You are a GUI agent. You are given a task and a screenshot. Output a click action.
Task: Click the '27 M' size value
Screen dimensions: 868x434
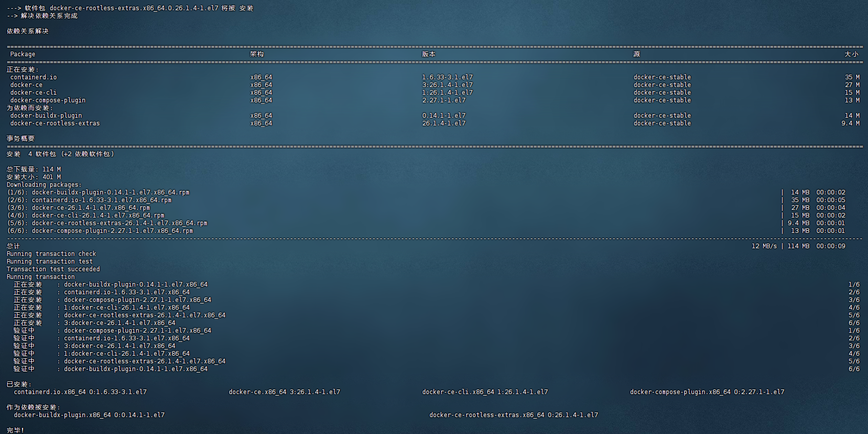point(852,85)
